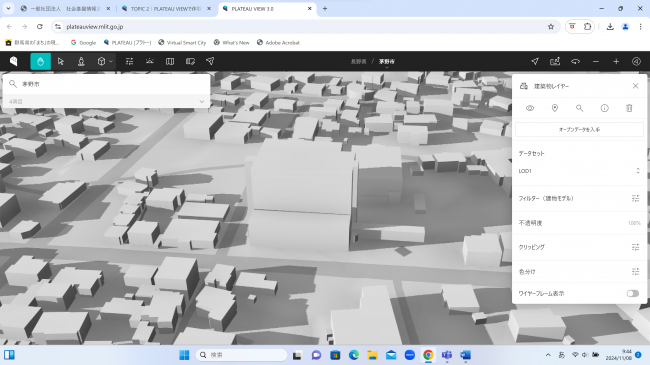Open the フィルター (建物モデル) settings
The height and width of the screenshot is (365, 650).
pos(635,198)
